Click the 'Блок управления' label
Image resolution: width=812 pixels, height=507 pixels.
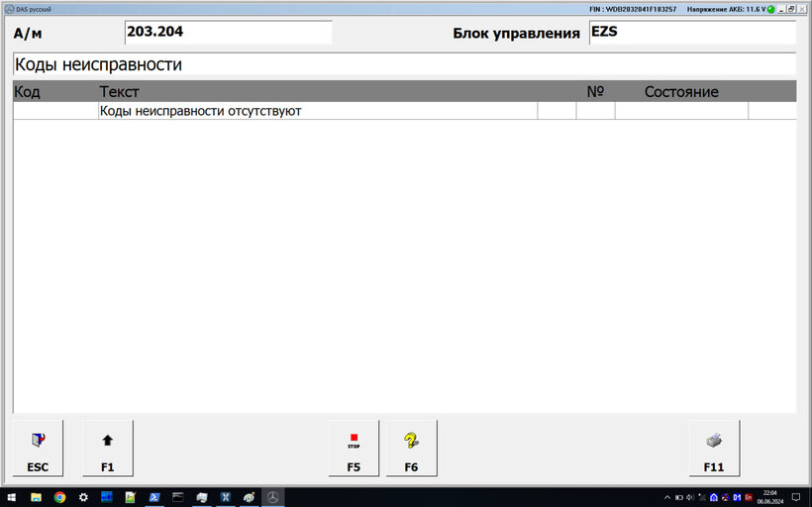[x=516, y=33]
